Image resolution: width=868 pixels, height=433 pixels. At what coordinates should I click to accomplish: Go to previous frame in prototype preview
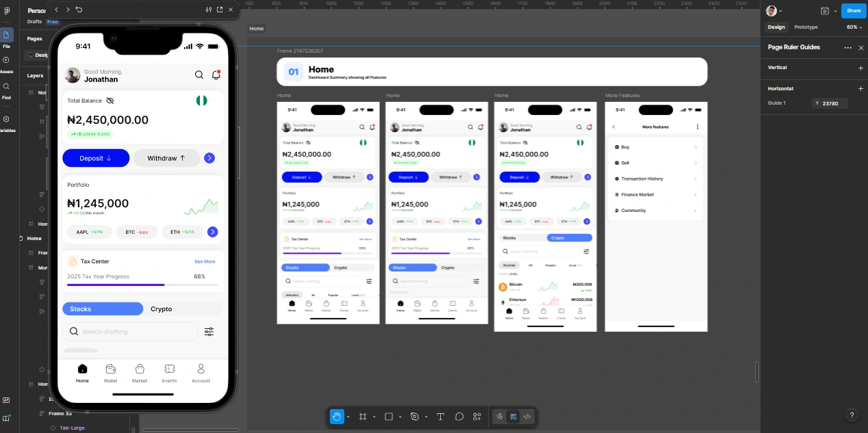pos(56,10)
